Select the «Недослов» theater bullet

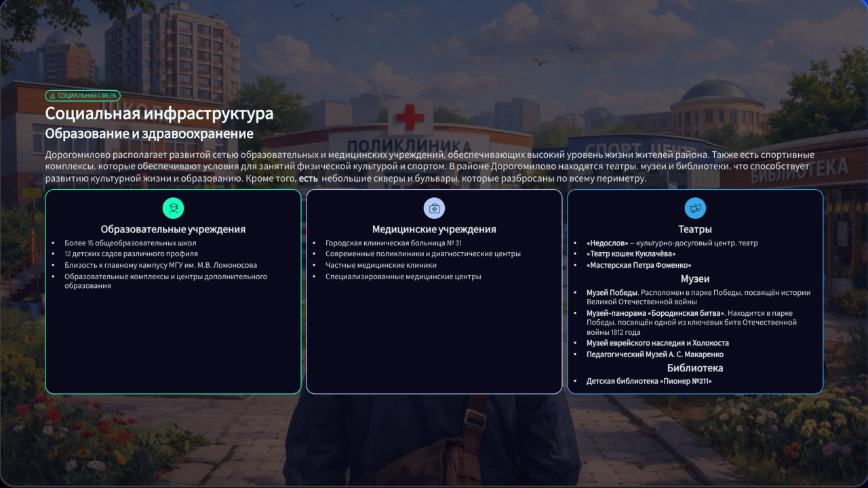[672, 243]
